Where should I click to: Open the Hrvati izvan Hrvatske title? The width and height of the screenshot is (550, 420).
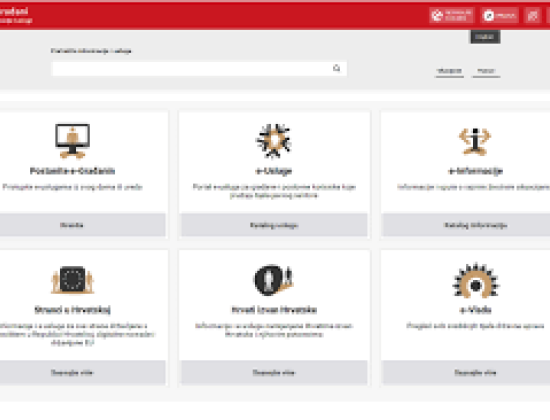pyautogui.click(x=274, y=310)
